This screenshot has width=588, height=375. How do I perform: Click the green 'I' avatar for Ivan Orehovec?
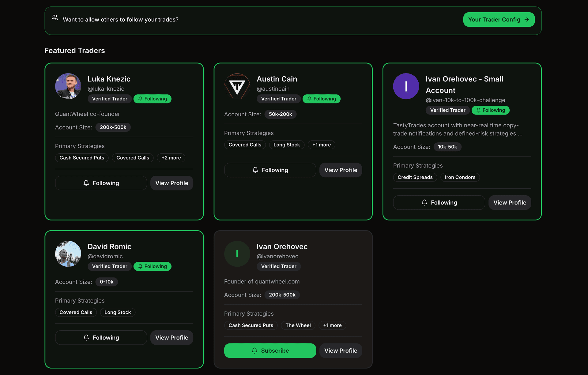click(237, 253)
